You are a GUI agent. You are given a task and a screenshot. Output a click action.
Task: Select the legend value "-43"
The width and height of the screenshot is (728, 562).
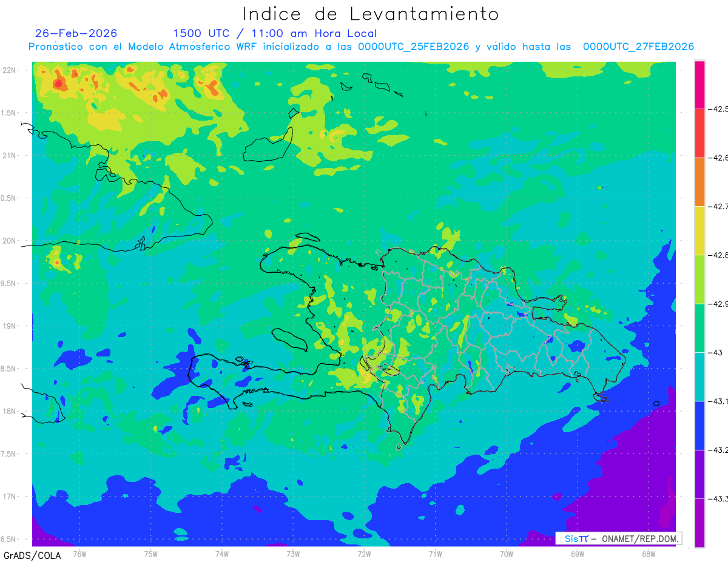pyautogui.click(x=715, y=352)
